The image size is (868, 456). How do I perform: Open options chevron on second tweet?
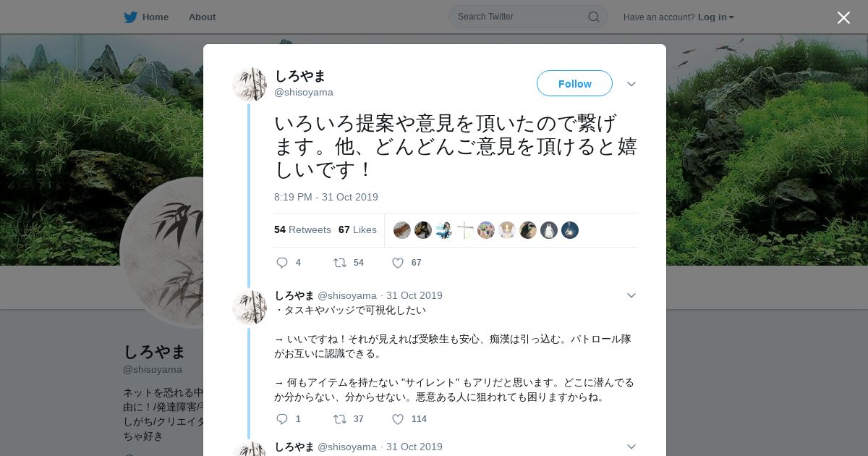click(631, 295)
